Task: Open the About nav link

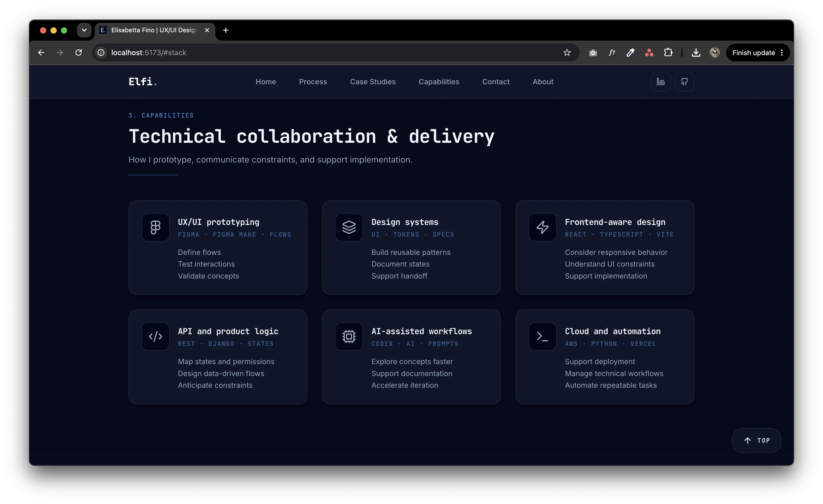Action: (x=543, y=81)
